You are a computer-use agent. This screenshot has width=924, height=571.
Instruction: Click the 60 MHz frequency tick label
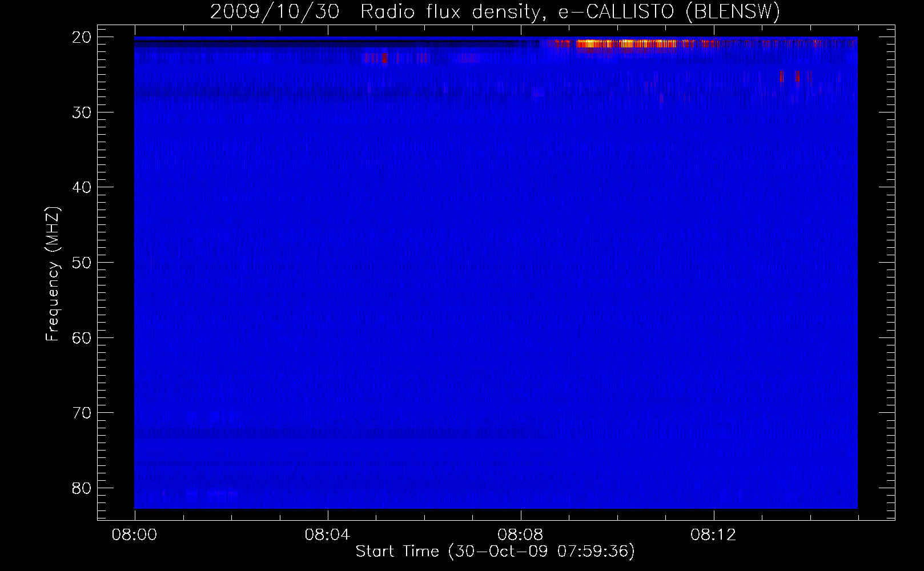[x=82, y=338]
